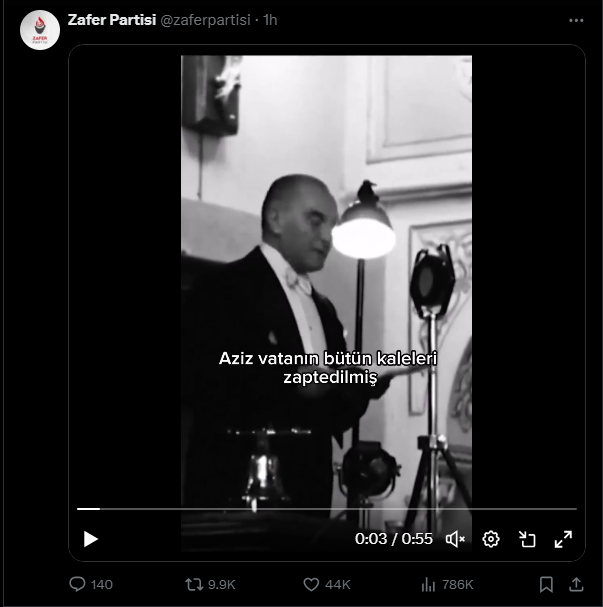Open the Zafer Partisi profile avatar
603x607 pixels.
pos(39,30)
